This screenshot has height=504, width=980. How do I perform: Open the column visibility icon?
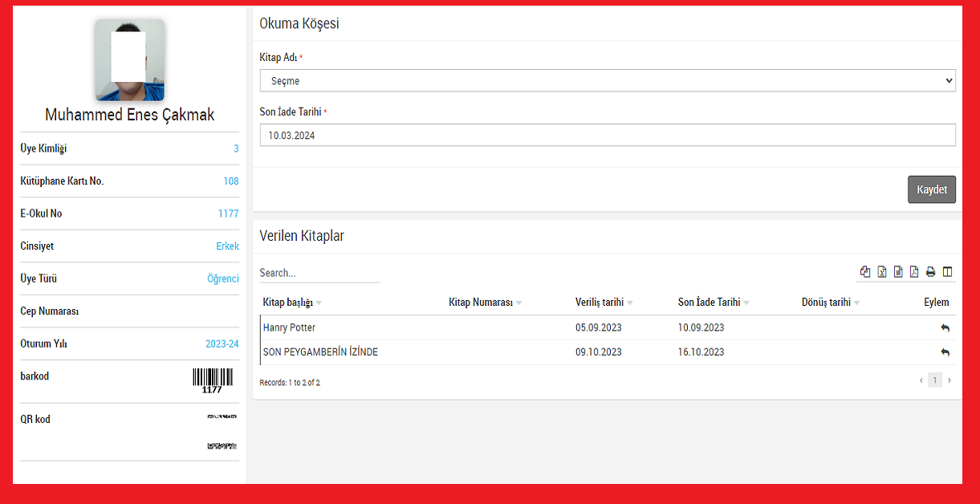click(x=948, y=272)
